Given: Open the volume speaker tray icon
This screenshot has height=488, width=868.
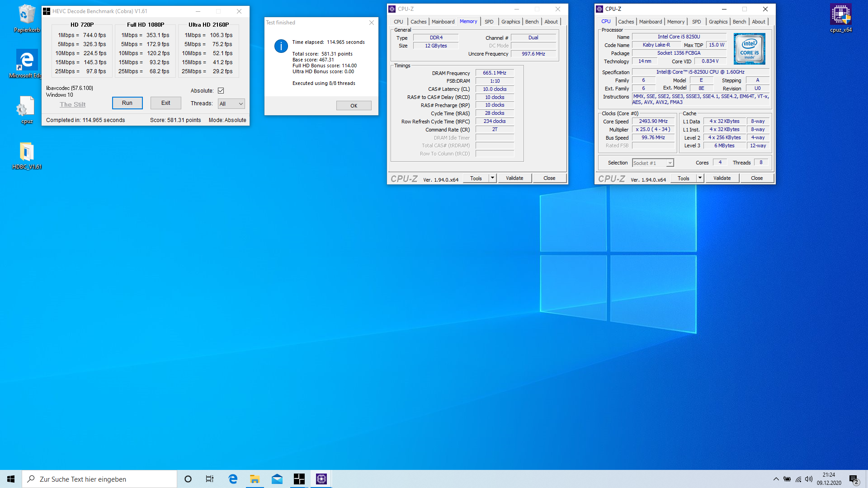Looking at the screenshot, I should [809, 479].
